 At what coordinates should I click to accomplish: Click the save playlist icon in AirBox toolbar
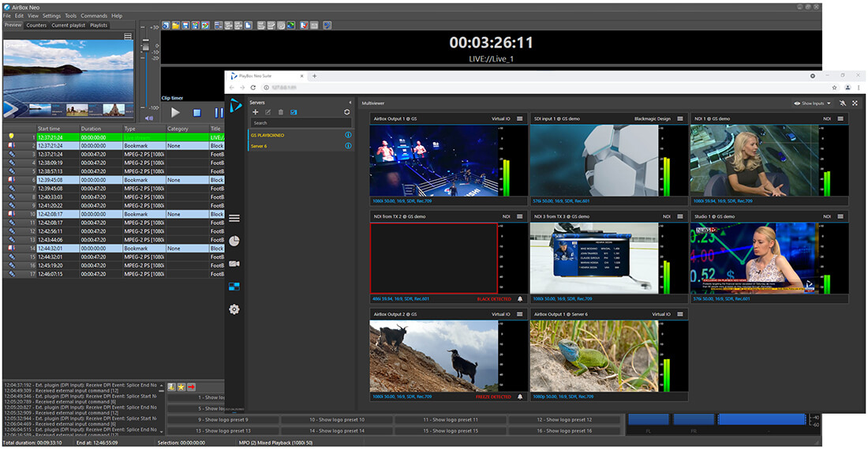point(185,25)
